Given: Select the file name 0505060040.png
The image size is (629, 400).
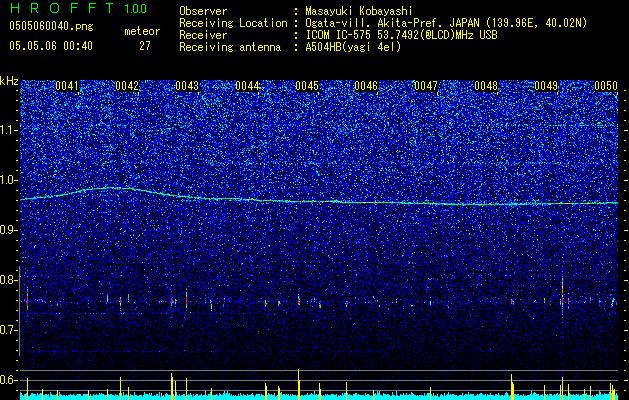Looking at the screenshot, I should coord(51,26).
